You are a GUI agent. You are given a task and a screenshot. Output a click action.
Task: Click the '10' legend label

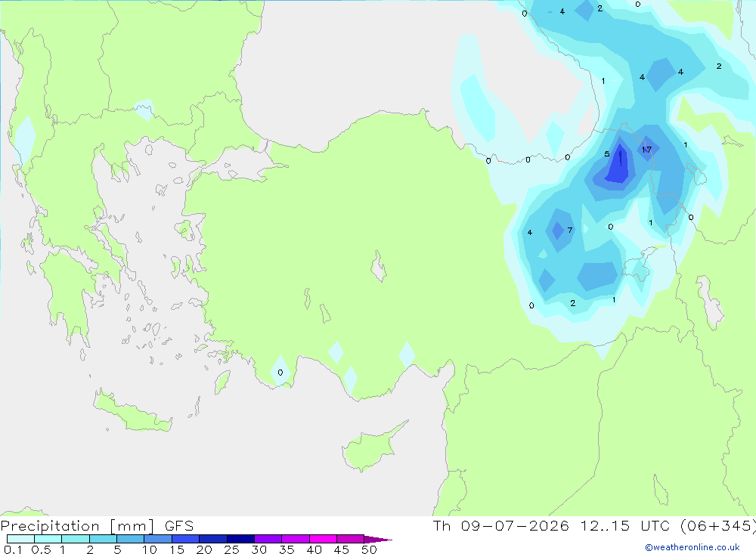[x=150, y=549]
